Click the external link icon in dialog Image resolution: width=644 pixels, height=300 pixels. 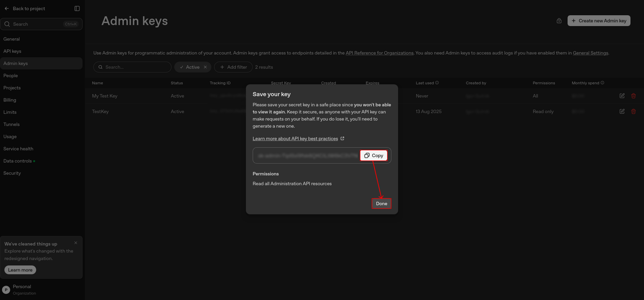(x=342, y=139)
